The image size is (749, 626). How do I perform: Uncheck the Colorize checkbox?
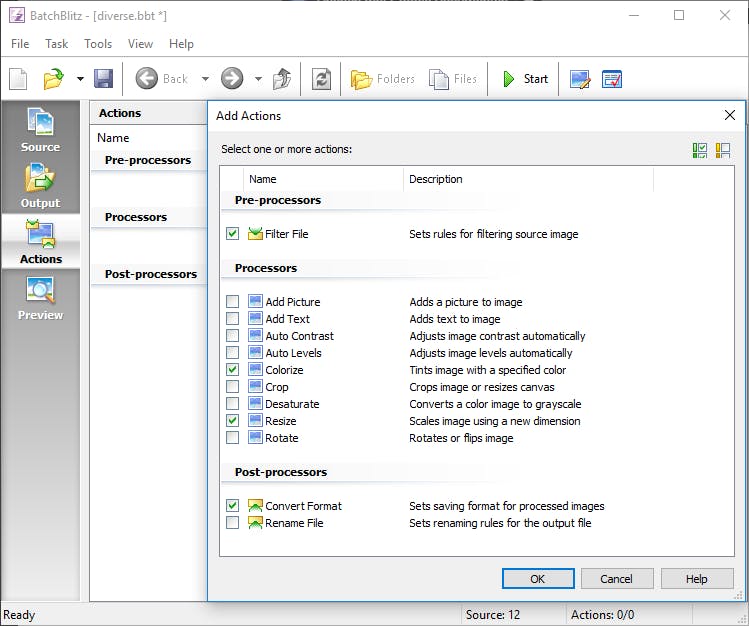coord(232,370)
